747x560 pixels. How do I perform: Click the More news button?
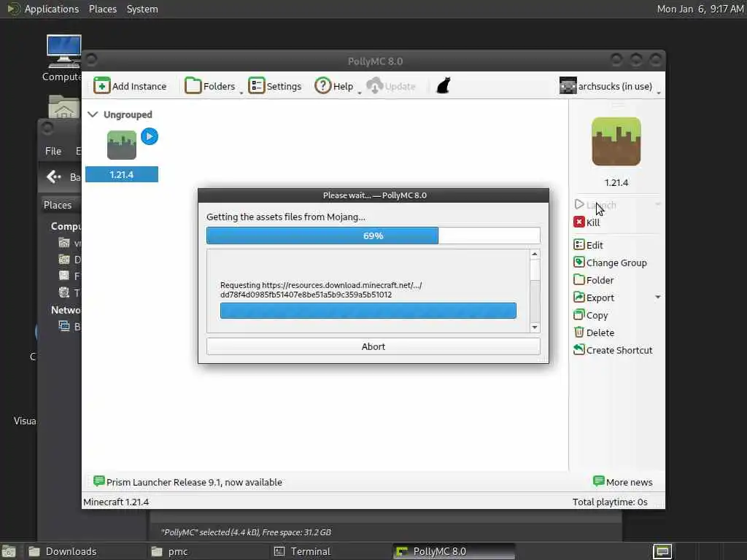point(623,482)
